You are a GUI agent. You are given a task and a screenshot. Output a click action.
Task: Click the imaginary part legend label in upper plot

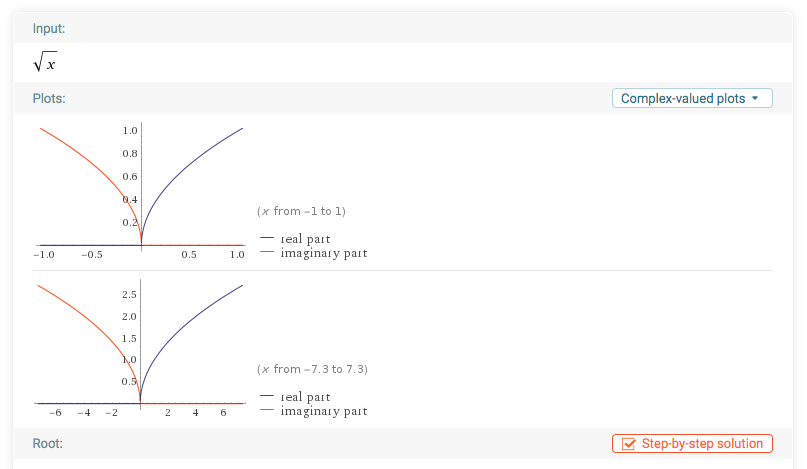323,253
